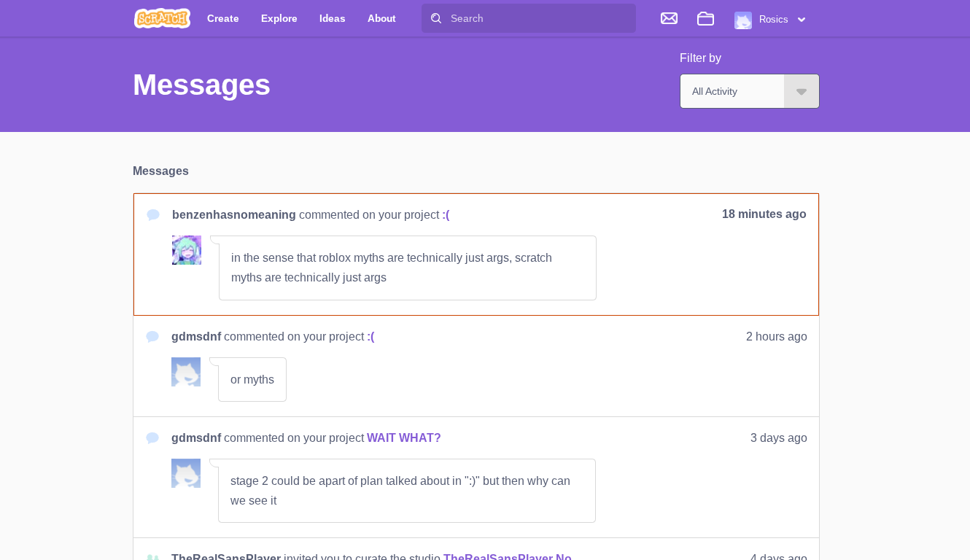Viewport: 970px width, 560px height.
Task: Open the Explore page
Action: coord(279,18)
